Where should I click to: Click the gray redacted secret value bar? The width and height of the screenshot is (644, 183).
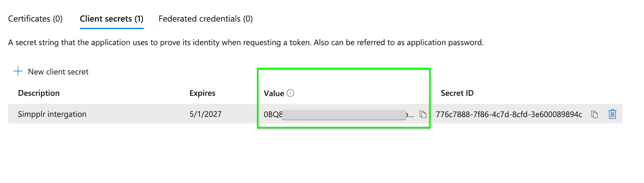(x=344, y=115)
